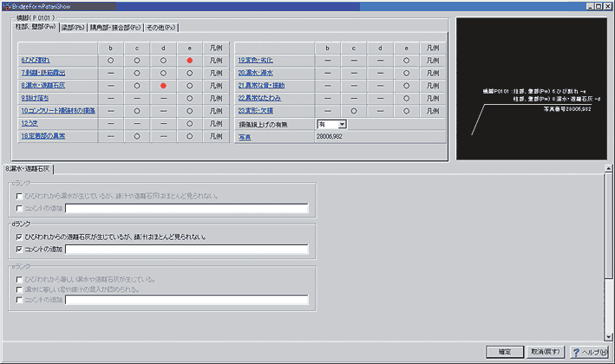Select rank c for 10.コンクリート補強材の損傷
The width and height of the screenshot is (615, 364).
pyautogui.click(x=137, y=111)
